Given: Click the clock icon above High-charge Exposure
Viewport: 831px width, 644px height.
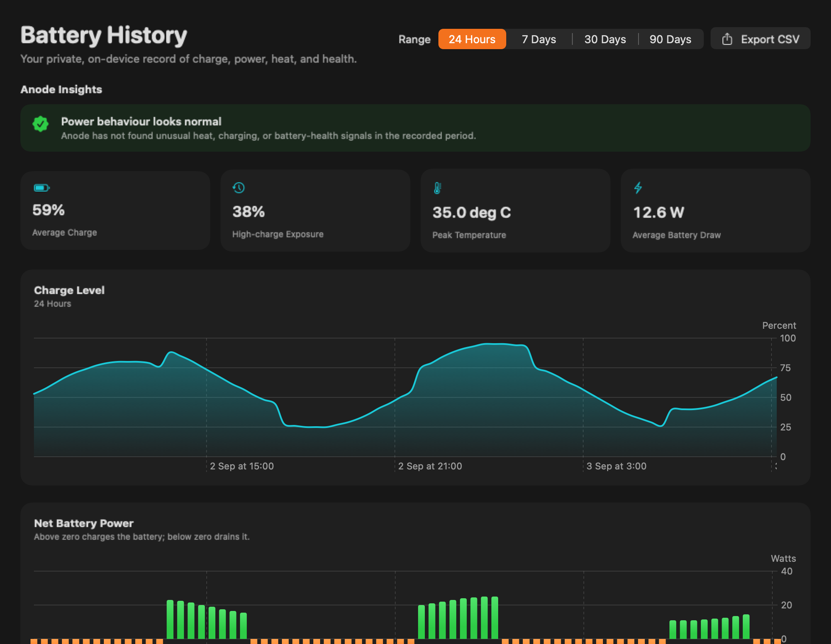Looking at the screenshot, I should click(x=239, y=188).
